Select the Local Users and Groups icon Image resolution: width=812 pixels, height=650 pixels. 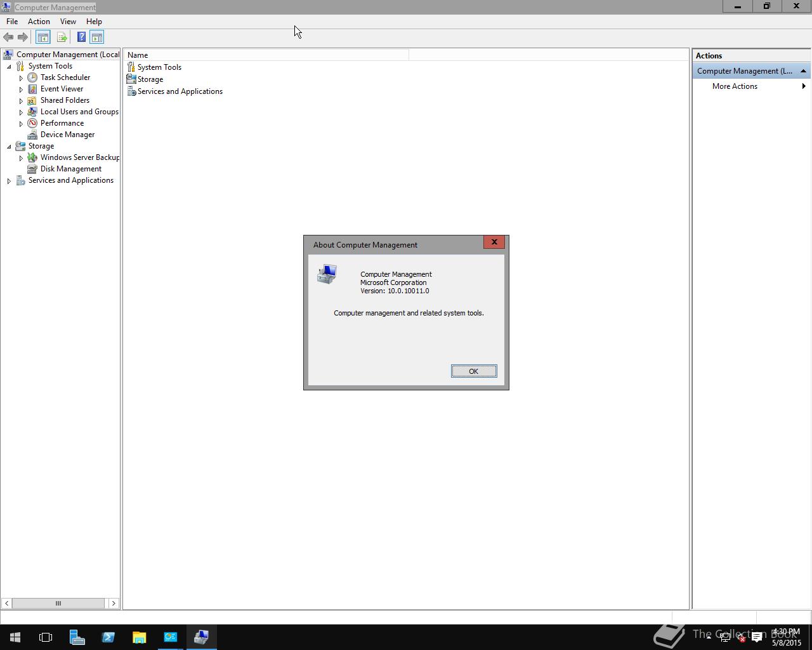point(32,112)
